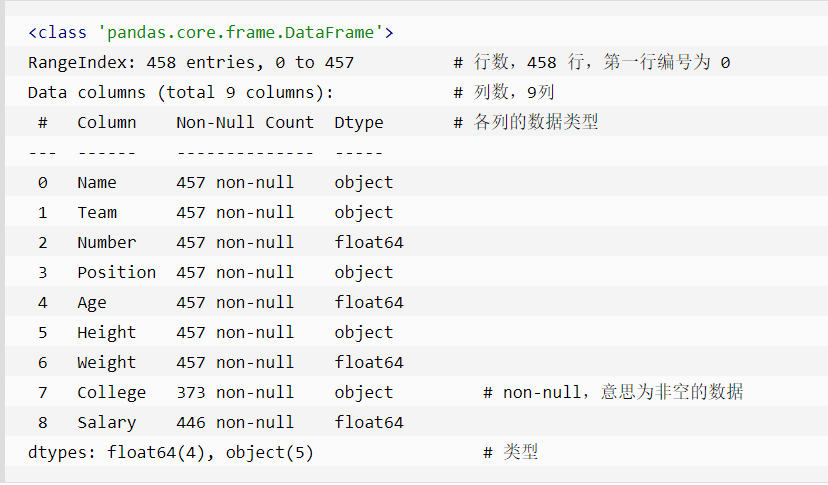
Task: Click '446 non-null' count for Salary
Action: point(235,422)
